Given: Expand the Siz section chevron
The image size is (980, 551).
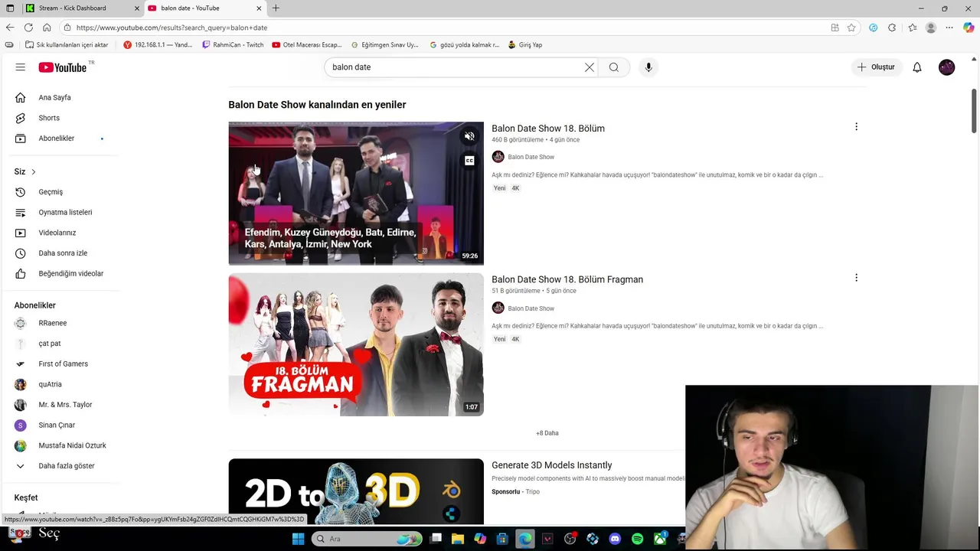Looking at the screenshot, I should pos(33,171).
